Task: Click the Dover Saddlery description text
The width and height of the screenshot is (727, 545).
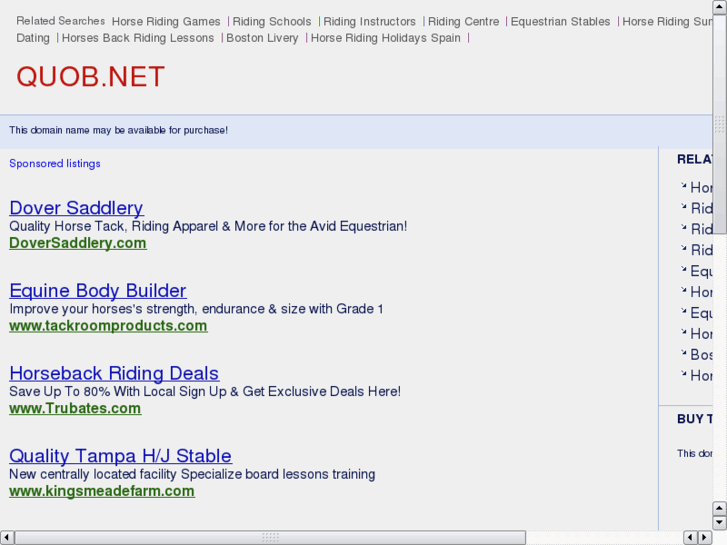Action: point(208,226)
